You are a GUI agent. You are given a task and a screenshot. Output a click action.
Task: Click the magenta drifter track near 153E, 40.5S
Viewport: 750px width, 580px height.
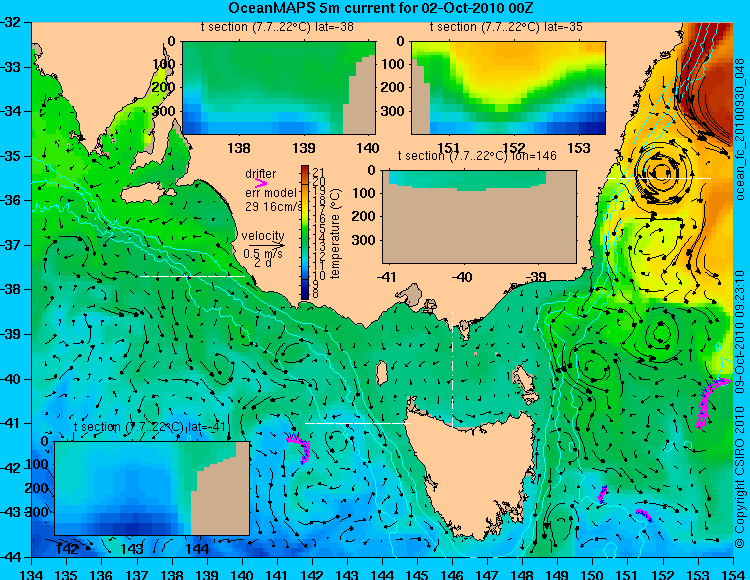tap(711, 402)
